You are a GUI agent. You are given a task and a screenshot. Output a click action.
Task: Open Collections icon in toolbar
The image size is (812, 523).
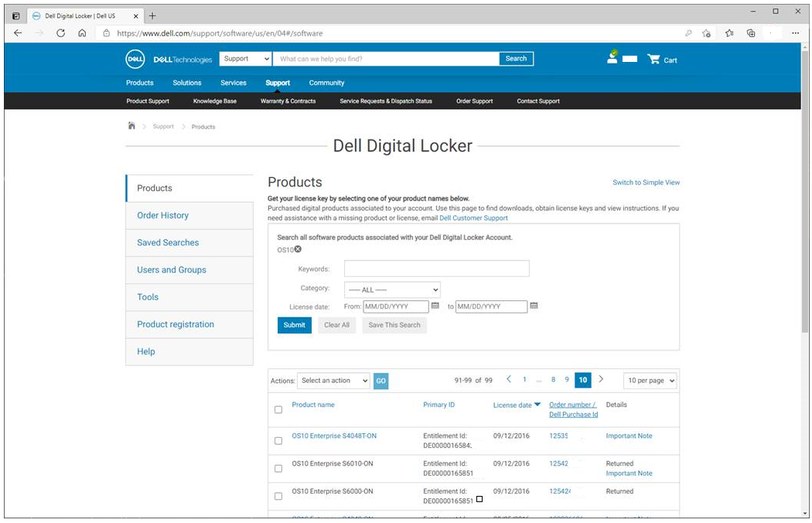(751, 33)
